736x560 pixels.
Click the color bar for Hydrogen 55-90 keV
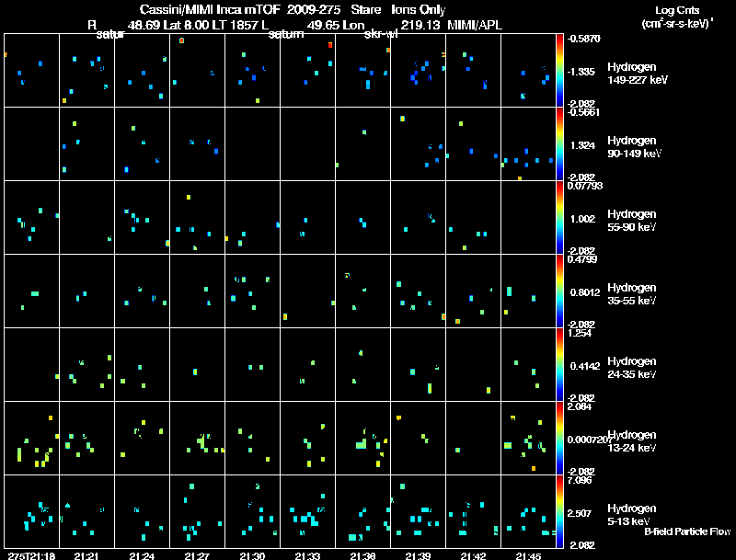[x=559, y=218]
